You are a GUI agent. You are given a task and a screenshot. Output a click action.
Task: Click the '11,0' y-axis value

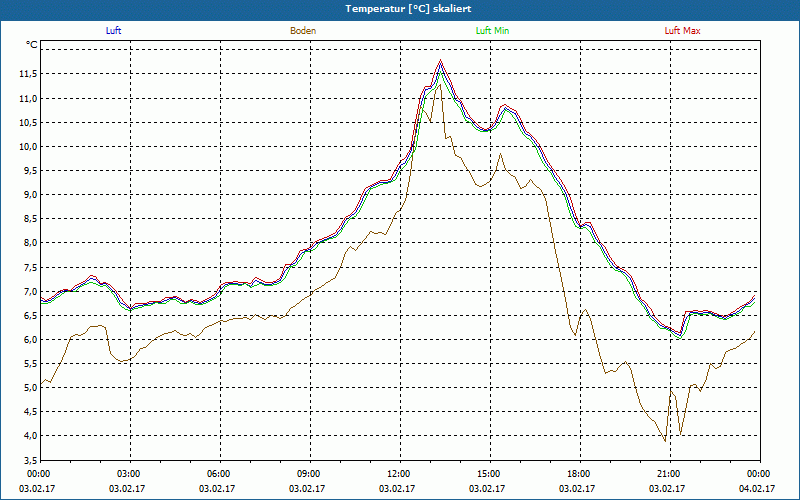[28, 98]
